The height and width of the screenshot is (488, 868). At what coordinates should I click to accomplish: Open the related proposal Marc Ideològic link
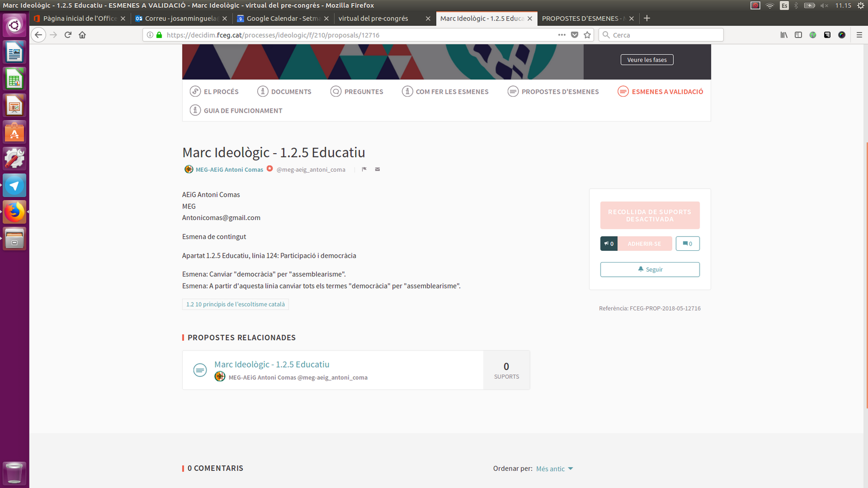point(272,364)
